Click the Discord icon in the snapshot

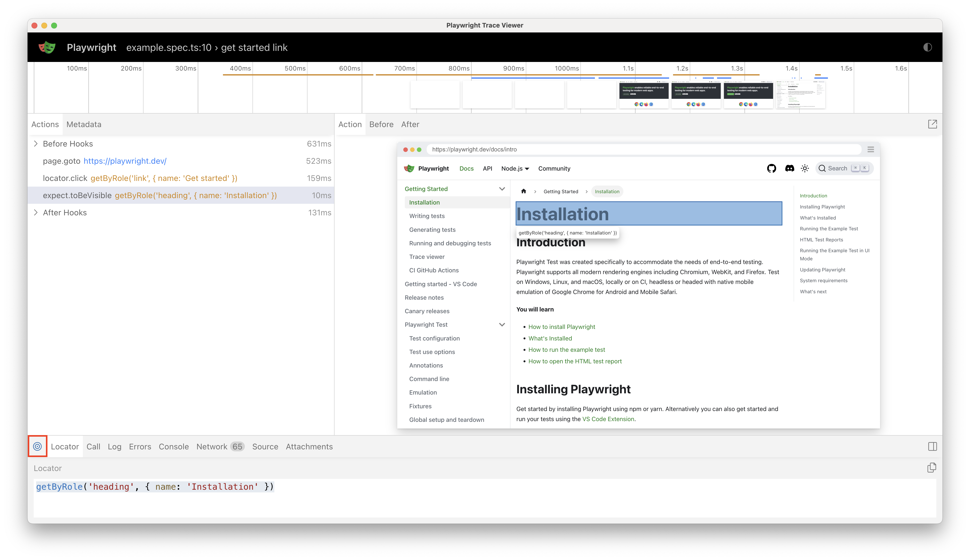pos(789,168)
